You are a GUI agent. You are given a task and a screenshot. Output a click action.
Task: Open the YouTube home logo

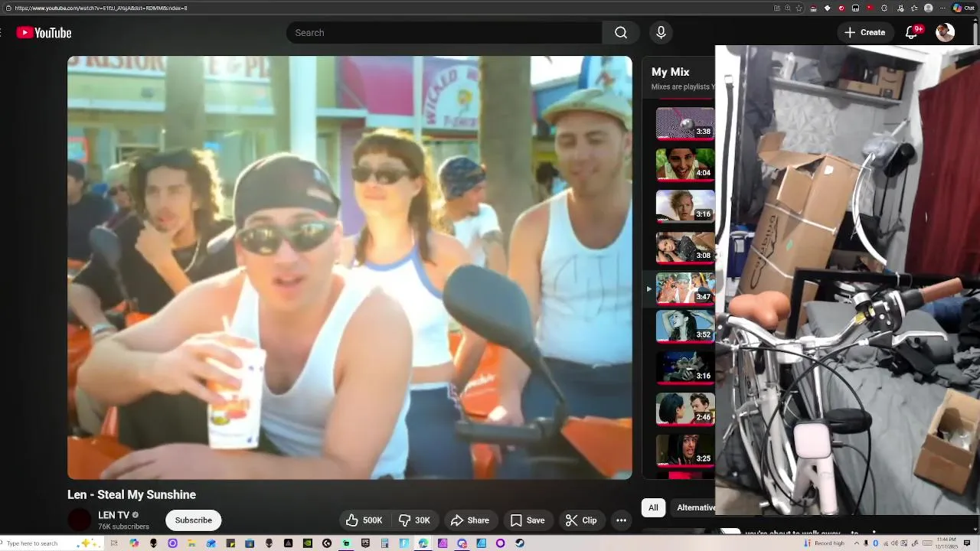[44, 33]
